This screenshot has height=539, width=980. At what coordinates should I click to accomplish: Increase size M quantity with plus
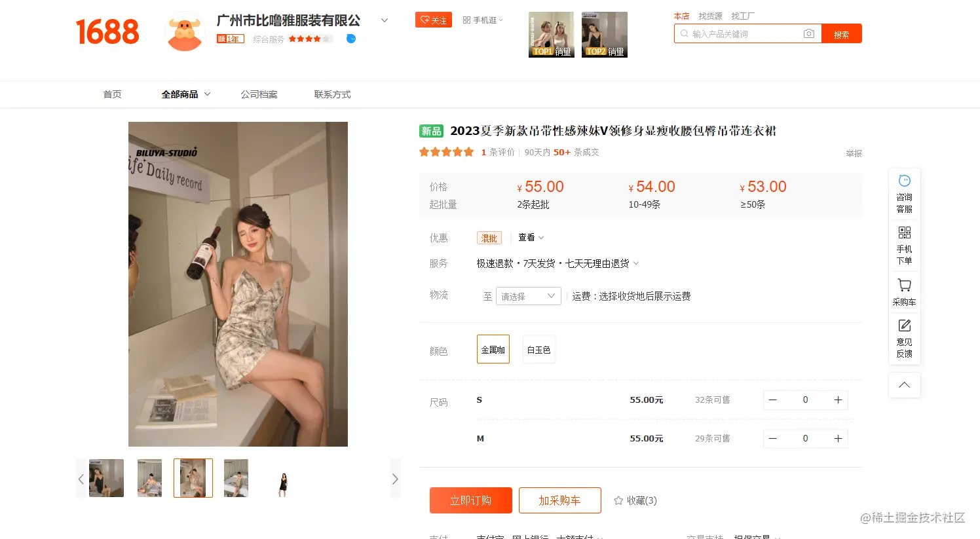coord(838,439)
